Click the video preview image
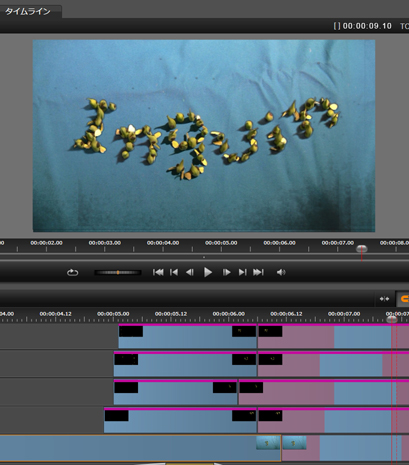This screenshot has width=409, height=465. 204,136
